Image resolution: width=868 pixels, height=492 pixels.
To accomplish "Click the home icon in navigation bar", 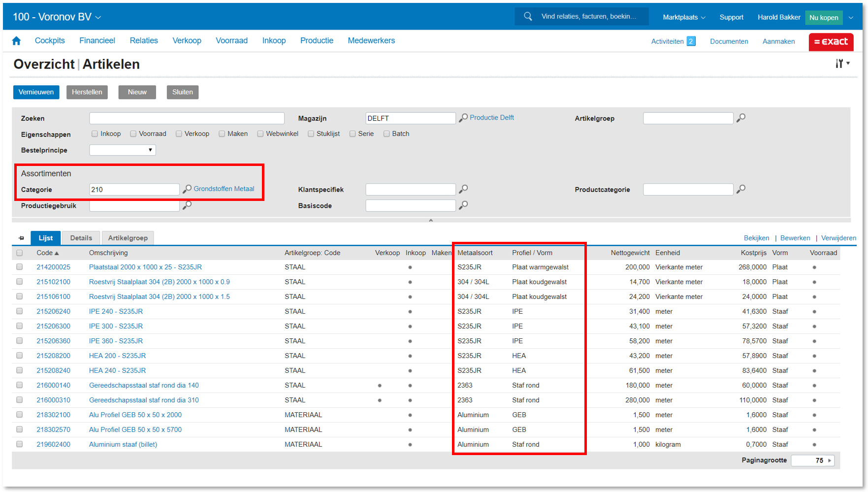I will pyautogui.click(x=16, y=41).
